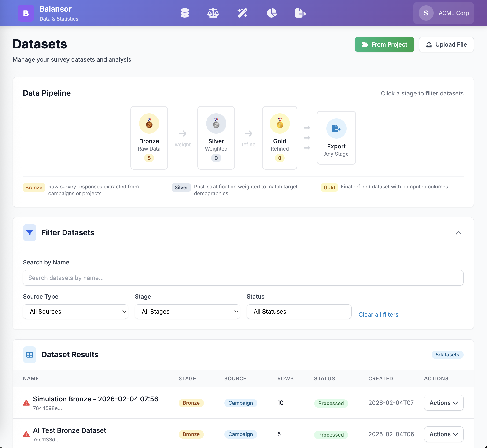Select the weighting scales icon in navbar

(213, 13)
